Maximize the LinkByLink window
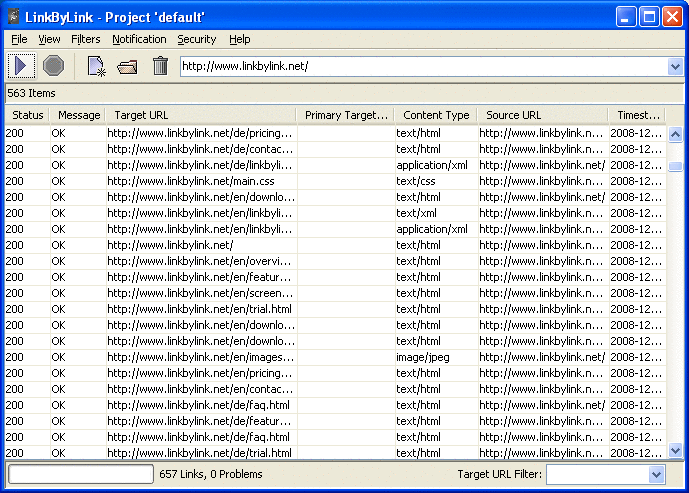 point(649,17)
